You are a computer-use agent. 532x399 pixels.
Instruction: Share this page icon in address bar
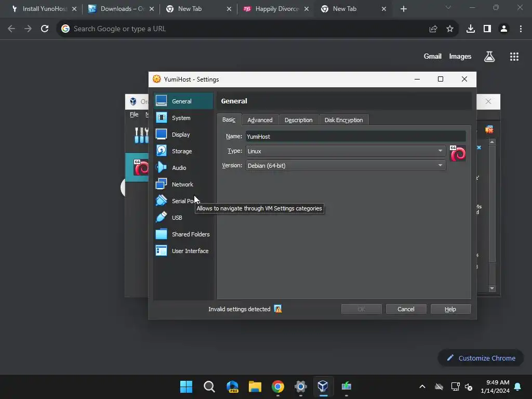[x=433, y=29]
